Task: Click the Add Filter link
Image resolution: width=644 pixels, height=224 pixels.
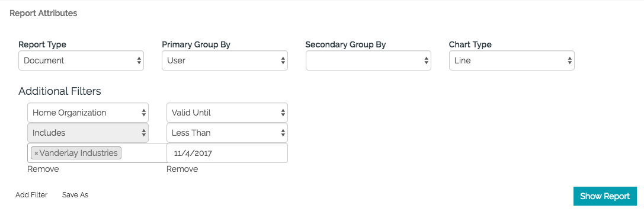Action: (31, 195)
